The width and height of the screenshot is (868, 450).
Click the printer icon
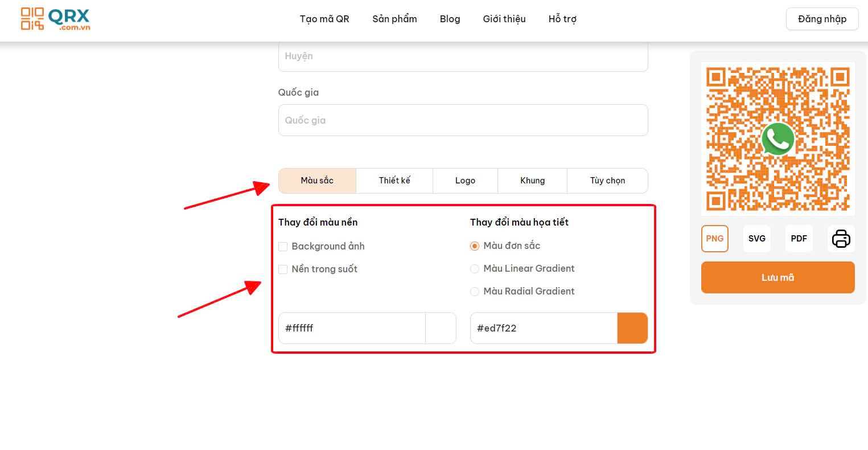coord(841,239)
